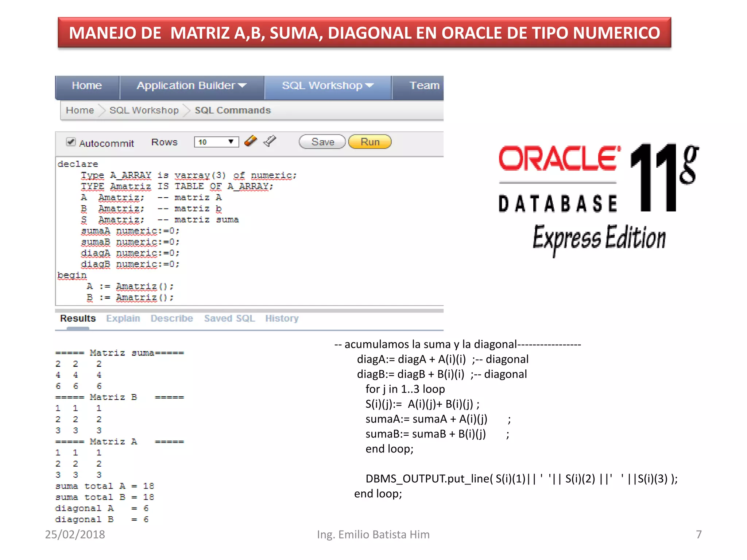
Task: Click the find tables flashlight icon
Action: [x=270, y=141]
